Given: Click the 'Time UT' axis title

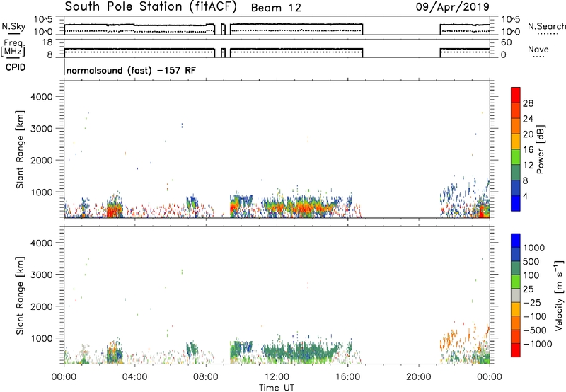Looking at the screenshot, I should click(277, 388).
